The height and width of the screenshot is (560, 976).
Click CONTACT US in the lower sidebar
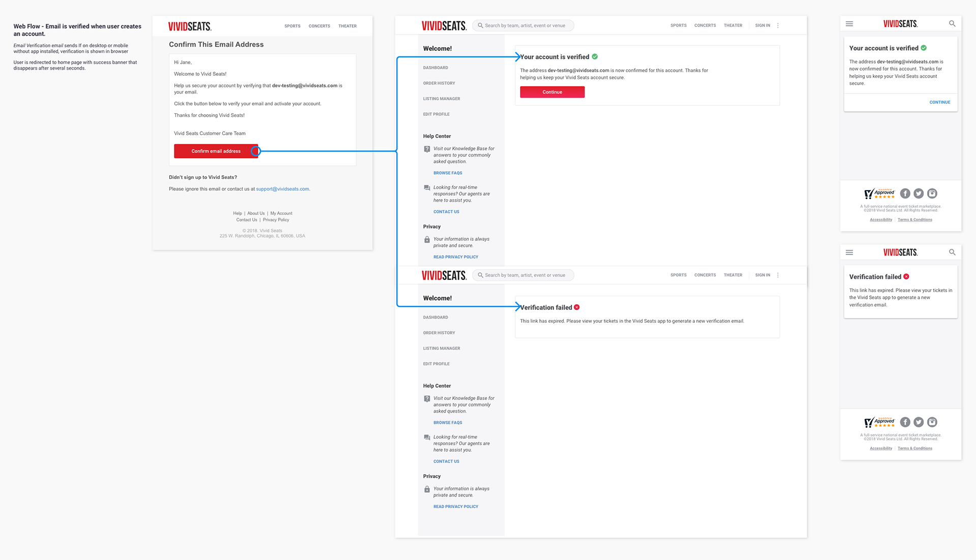click(446, 461)
